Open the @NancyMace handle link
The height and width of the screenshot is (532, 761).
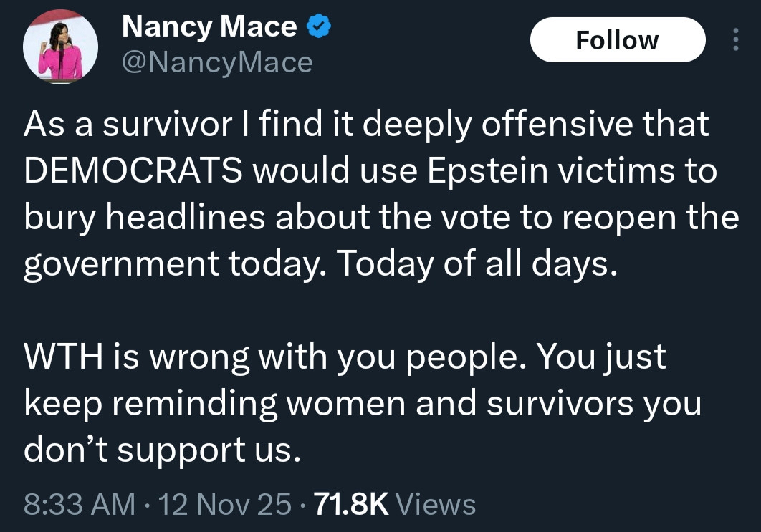(217, 63)
